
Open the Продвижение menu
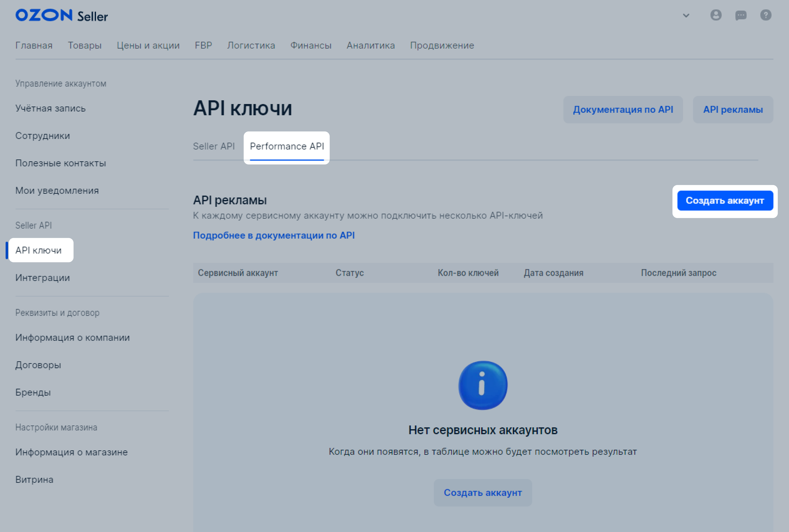[x=442, y=45]
